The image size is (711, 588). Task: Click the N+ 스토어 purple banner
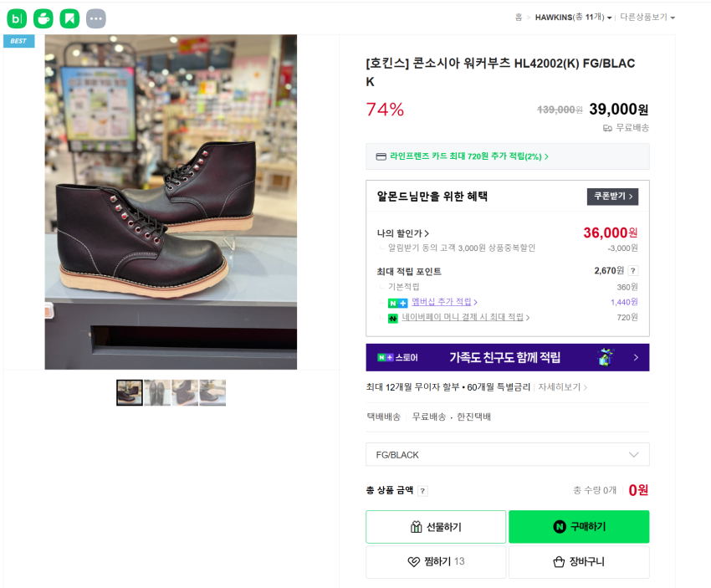click(x=507, y=357)
